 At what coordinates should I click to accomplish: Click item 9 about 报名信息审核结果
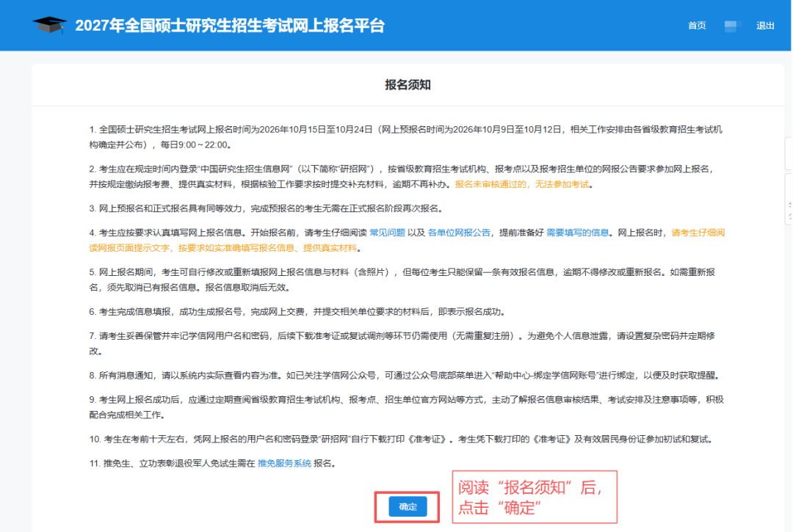(406, 407)
